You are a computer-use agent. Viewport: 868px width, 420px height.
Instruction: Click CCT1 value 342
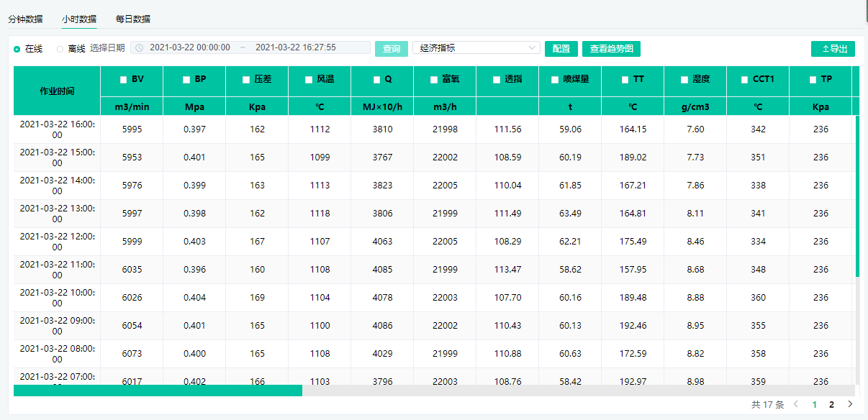758,129
